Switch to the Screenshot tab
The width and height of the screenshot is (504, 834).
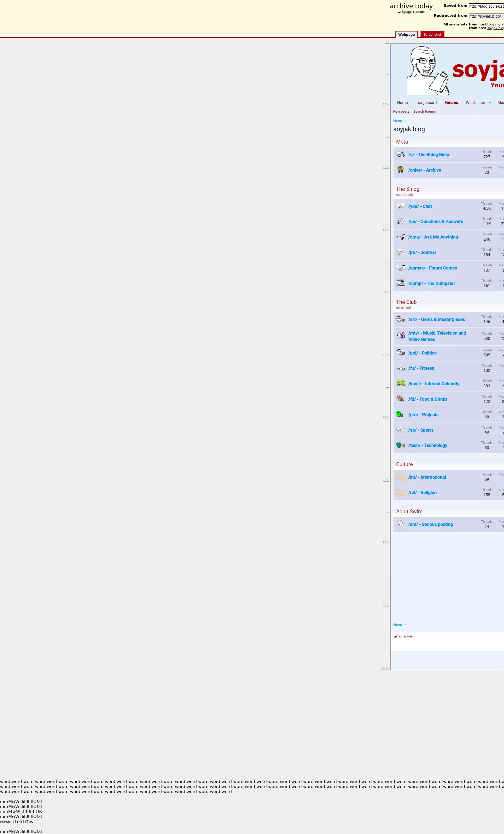click(x=432, y=35)
